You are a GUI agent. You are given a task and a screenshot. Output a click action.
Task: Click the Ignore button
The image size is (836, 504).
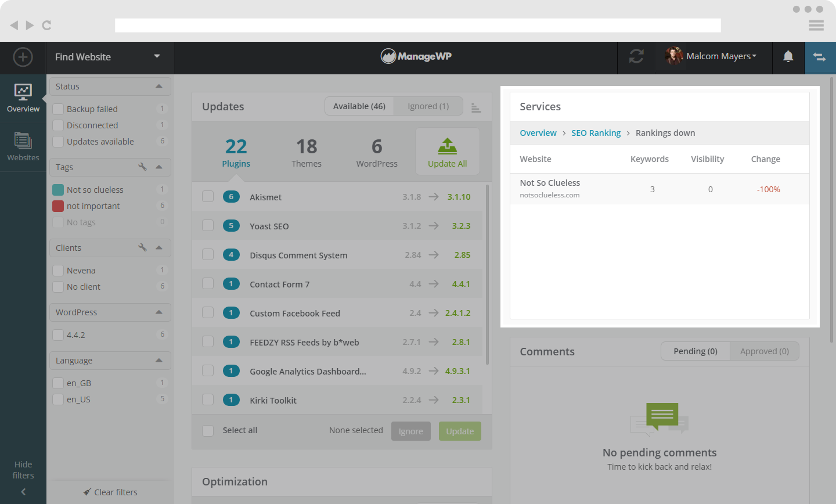pyautogui.click(x=411, y=431)
